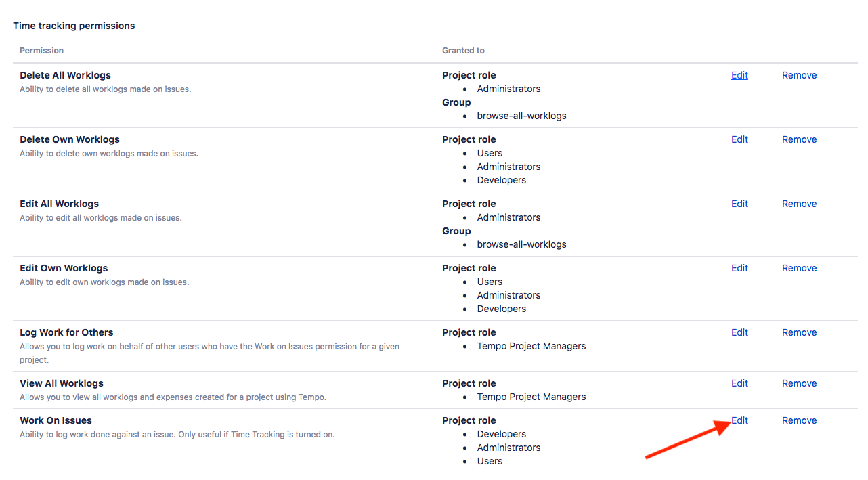
Task: Remove the View All Worklogs permission
Action: click(x=799, y=383)
